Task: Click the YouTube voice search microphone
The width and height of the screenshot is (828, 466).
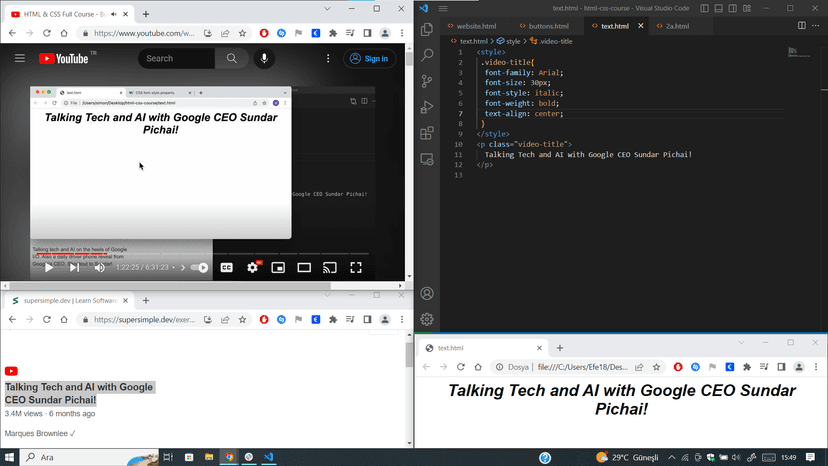Action: coord(265,59)
